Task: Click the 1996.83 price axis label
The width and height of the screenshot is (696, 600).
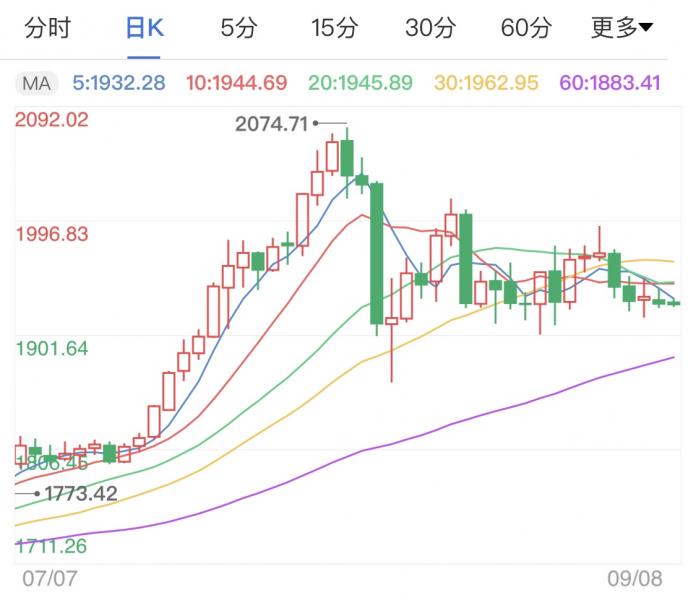Action: (x=52, y=234)
